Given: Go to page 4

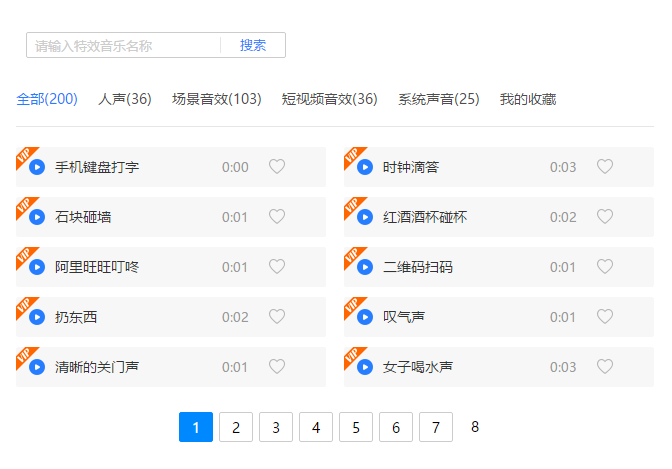Looking at the screenshot, I should pyautogui.click(x=316, y=427).
